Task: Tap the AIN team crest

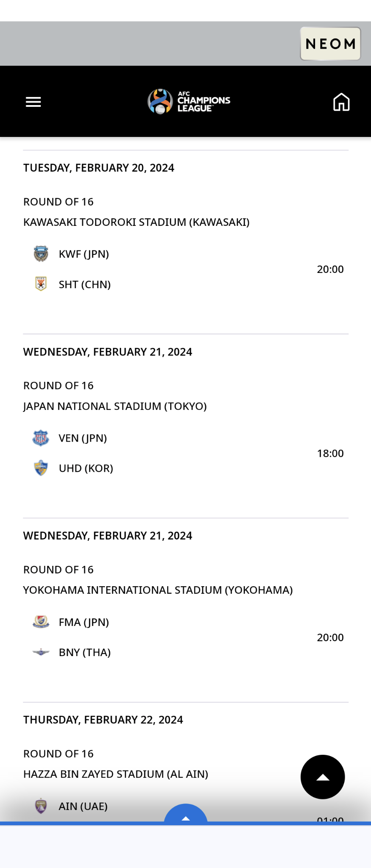Action: [41, 806]
